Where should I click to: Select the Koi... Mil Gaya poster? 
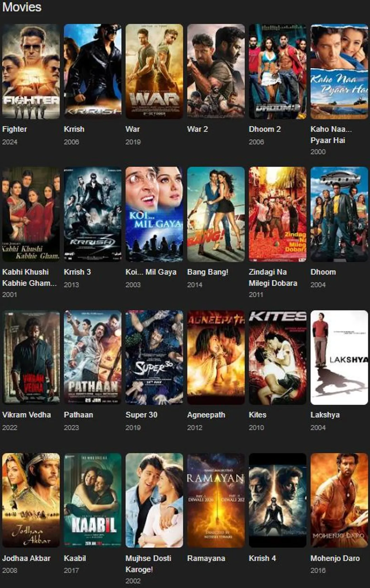pyautogui.click(x=154, y=214)
